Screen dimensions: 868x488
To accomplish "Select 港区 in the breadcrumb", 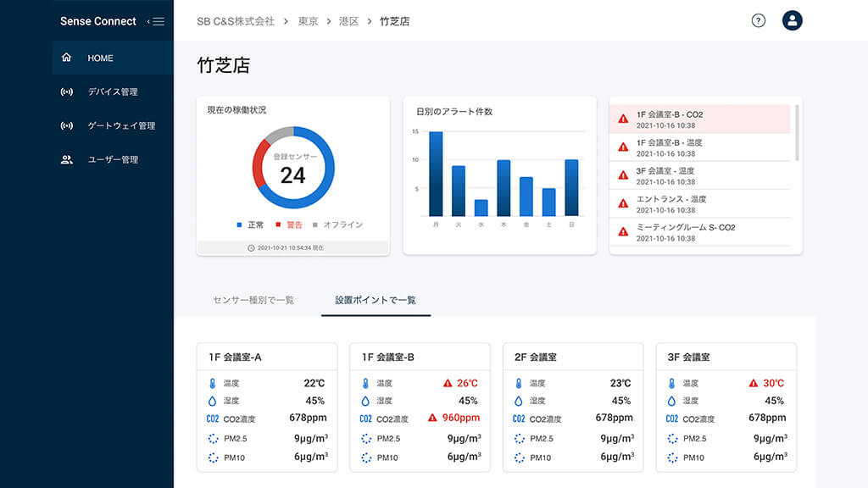I will pyautogui.click(x=348, y=21).
